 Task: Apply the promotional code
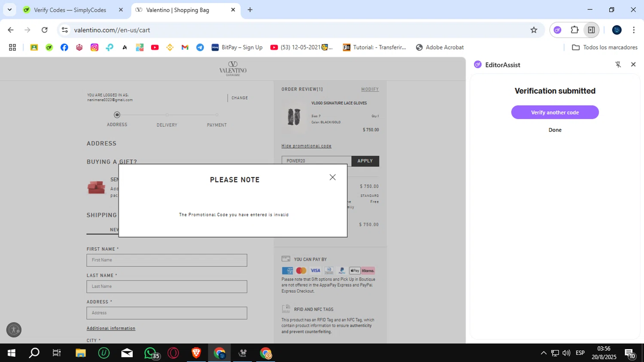pos(365,161)
